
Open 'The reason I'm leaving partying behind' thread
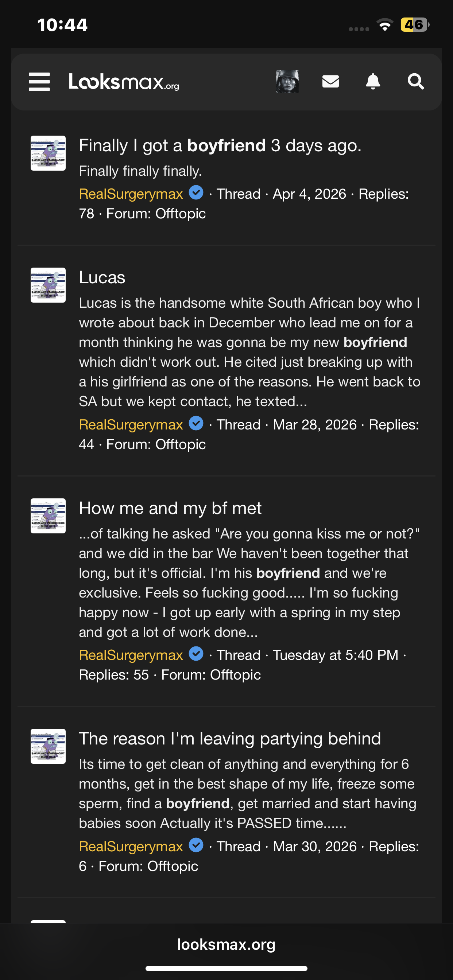coord(229,739)
